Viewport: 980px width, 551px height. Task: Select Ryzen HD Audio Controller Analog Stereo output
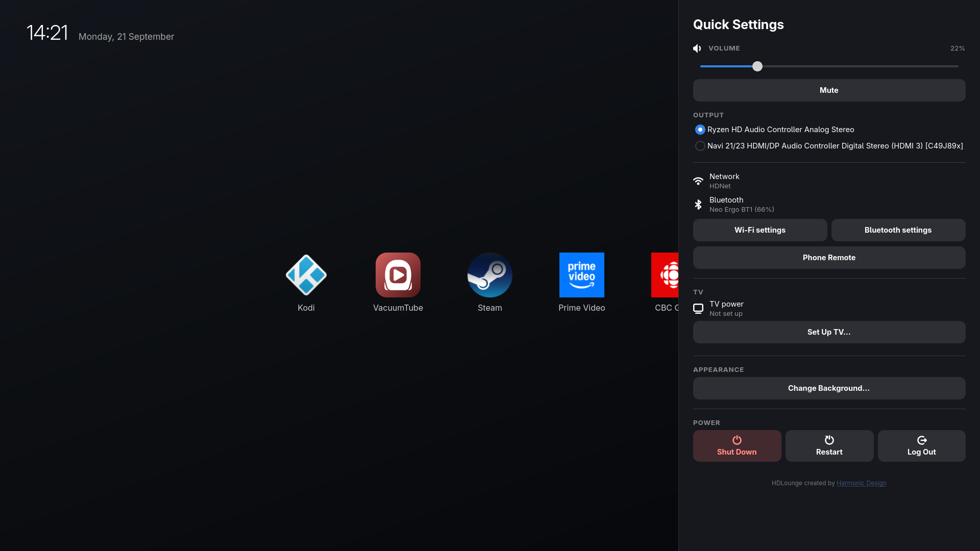coord(774,130)
